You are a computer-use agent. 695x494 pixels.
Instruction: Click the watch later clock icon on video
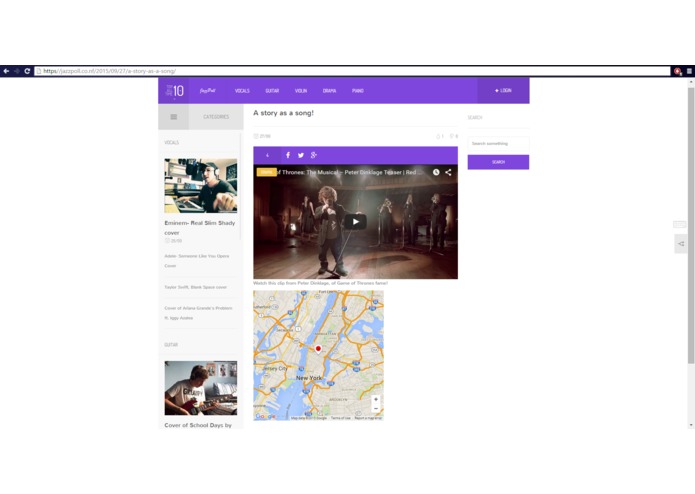pos(436,172)
